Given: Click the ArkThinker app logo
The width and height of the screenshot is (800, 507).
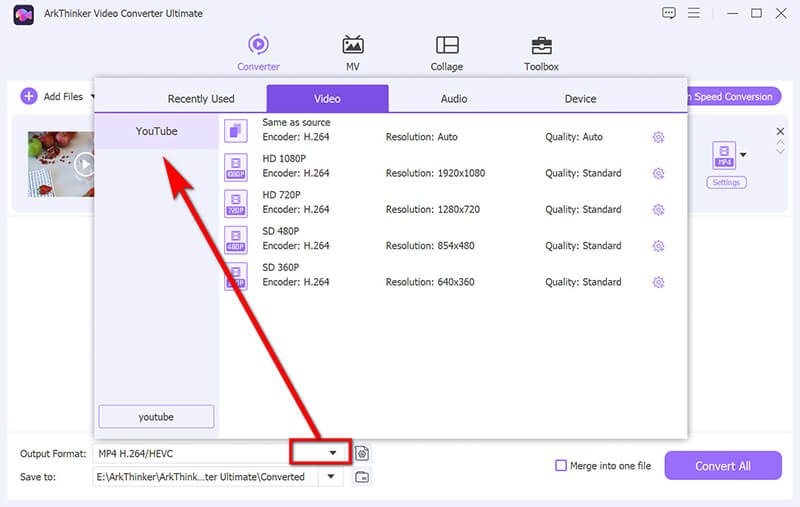Looking at the screenshot, I should tap(23, 14).
